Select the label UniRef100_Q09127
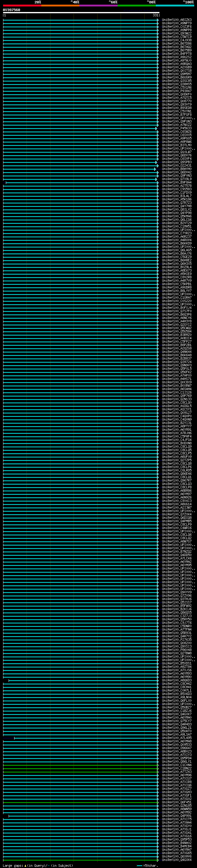The height and width of the screenshot is (868, 197). coord(177,413)
